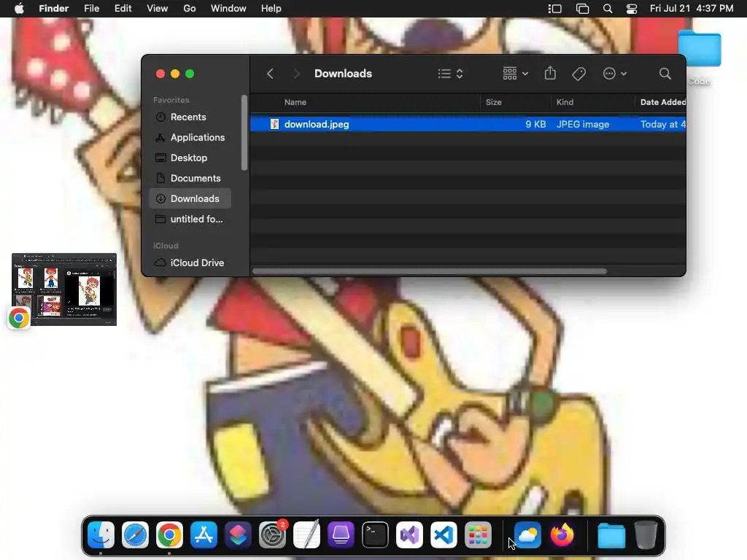Open Shortcuts app from the Dock
The height and width of the screenshot is (560, 747).
(239, 534)
